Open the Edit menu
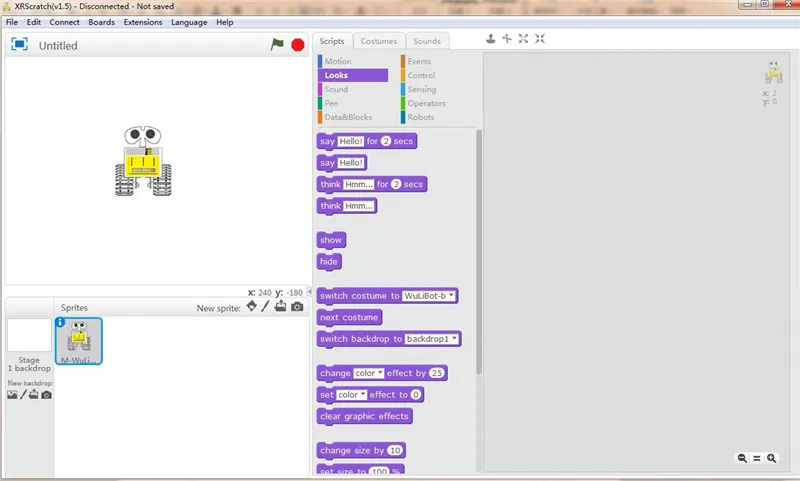The width and height of the screenshot is (800, 481). (x=34, y=22)
